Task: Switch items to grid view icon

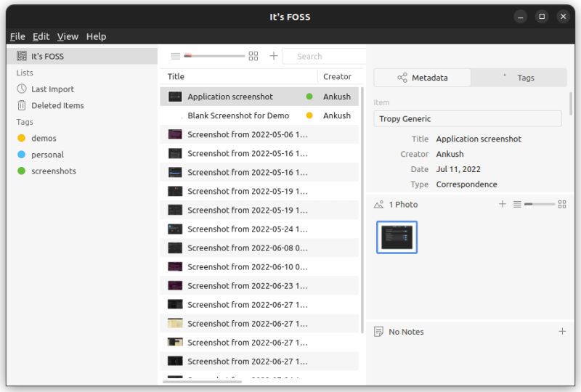Action: [253, 56]
